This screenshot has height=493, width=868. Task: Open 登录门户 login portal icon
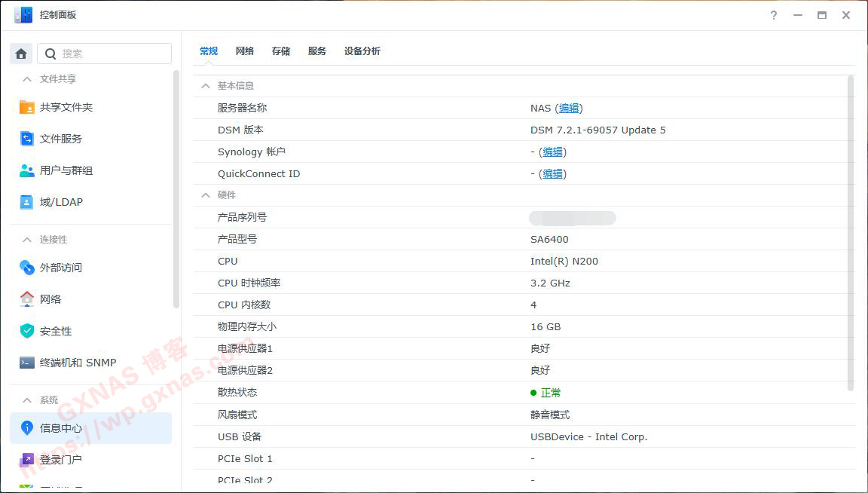click(27, 459)
